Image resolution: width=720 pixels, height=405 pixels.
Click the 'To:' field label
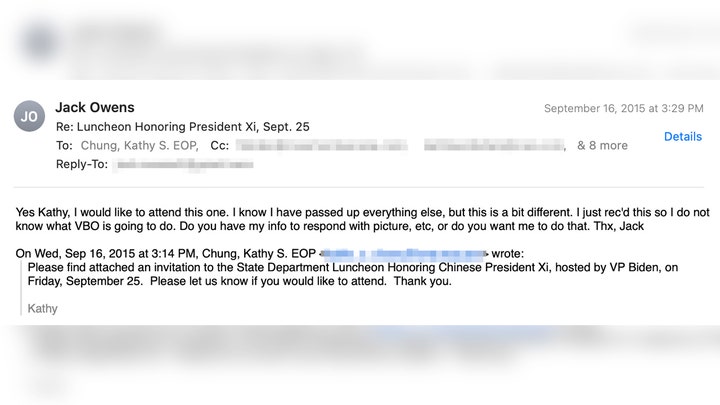pyautogui.click(x=64, y=146)
